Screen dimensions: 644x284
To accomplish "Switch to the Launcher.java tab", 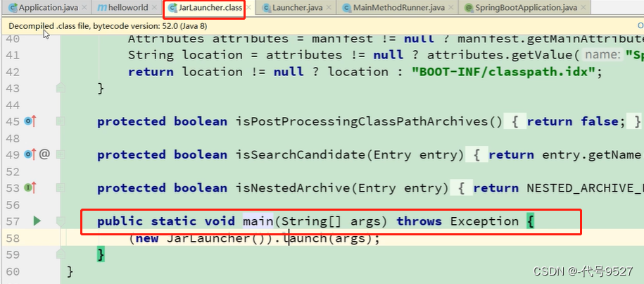I will (298, 7).
